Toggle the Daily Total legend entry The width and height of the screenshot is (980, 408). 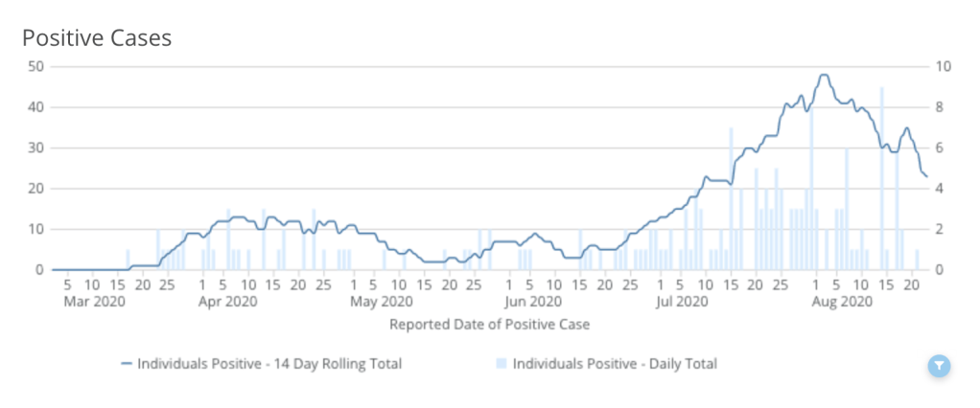(x=615, y=364)
